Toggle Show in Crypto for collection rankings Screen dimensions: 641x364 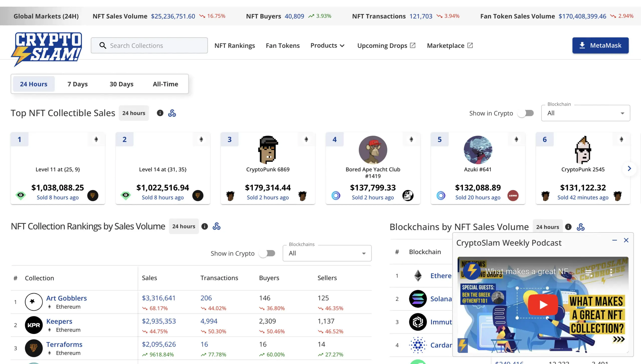(x=267, y=253)
